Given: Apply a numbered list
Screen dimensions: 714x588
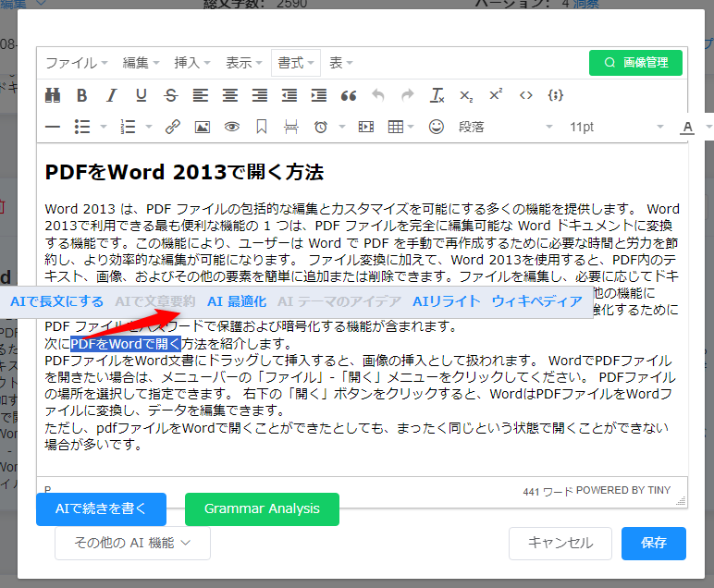Looking at the screenshot, I should pyautogui.click(x=128, y=127).
